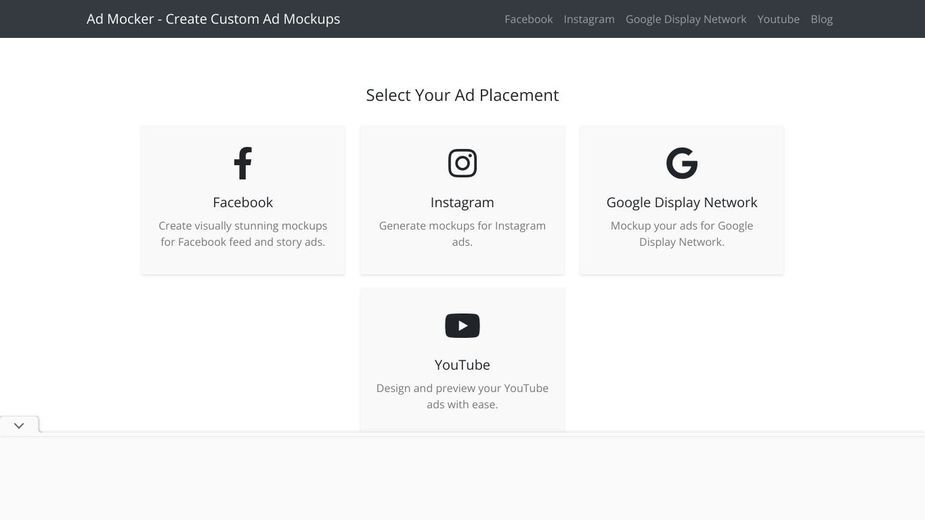Click the Instagram camera icon
This screenshot has width=925, height=520.
pos(462,163)
